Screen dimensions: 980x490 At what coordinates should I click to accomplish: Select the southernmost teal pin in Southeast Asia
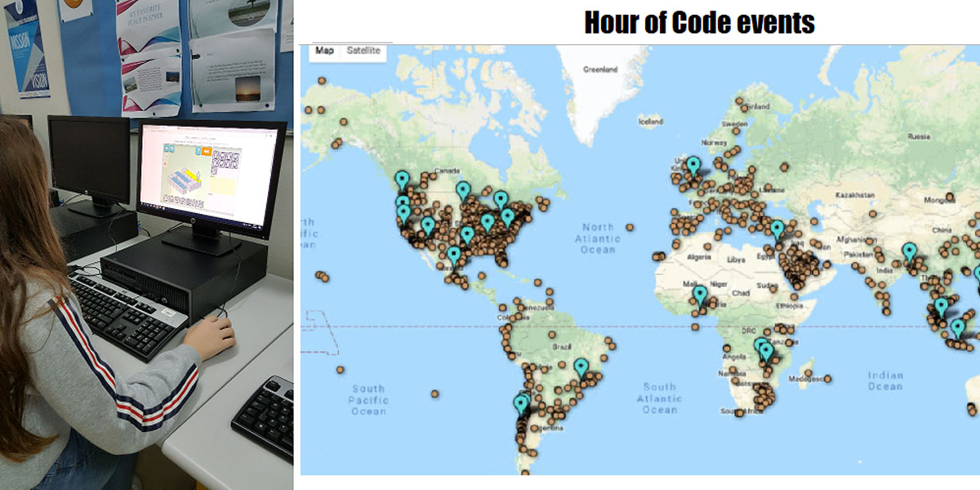click(x=956, y=328)
